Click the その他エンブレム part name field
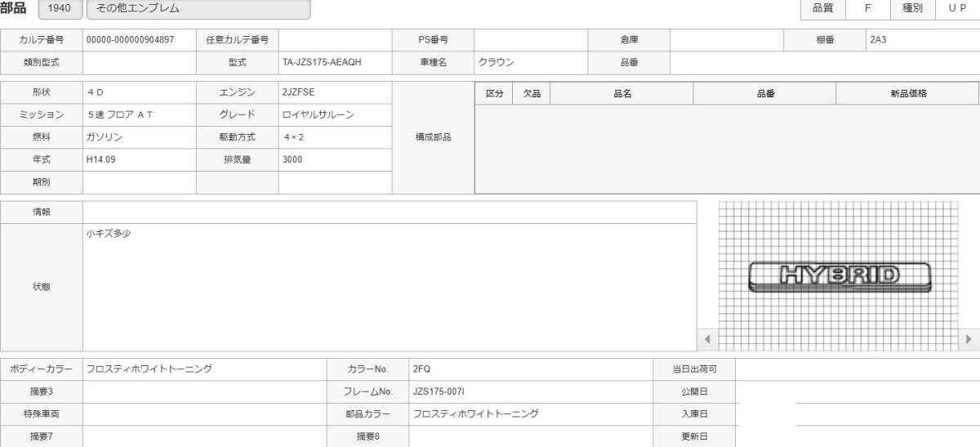The image size is (980, 447). [198, 9]
